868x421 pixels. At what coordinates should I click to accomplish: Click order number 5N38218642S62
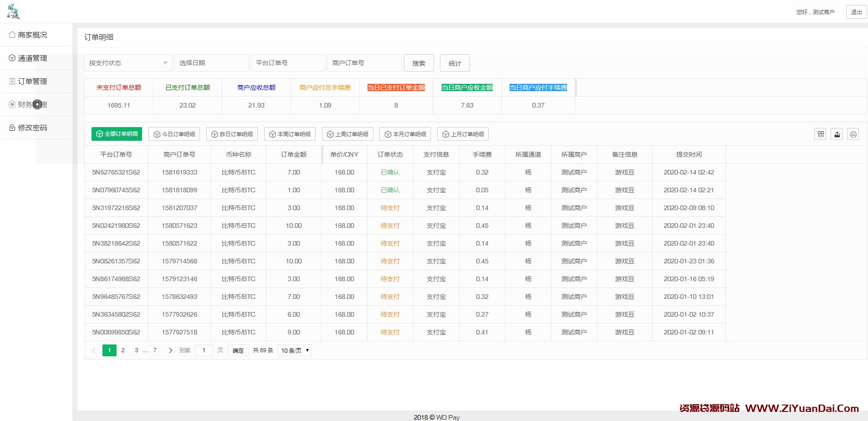pyautogui.click(x=116, y=243)
